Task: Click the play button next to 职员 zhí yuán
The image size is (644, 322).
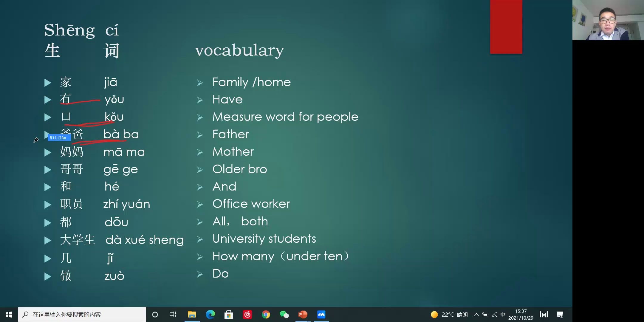Action: point(49,204)
